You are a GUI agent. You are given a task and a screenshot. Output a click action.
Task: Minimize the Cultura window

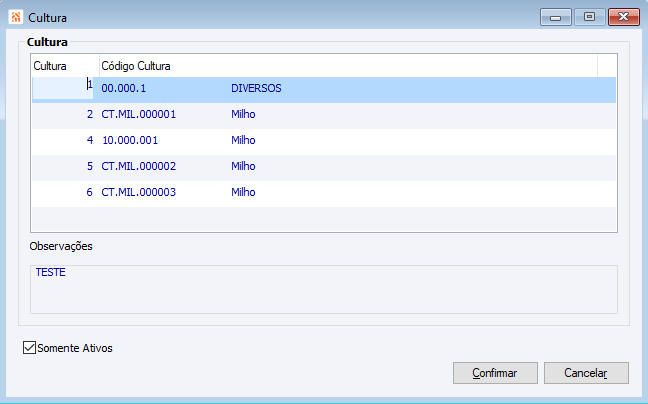pos(555,17)
